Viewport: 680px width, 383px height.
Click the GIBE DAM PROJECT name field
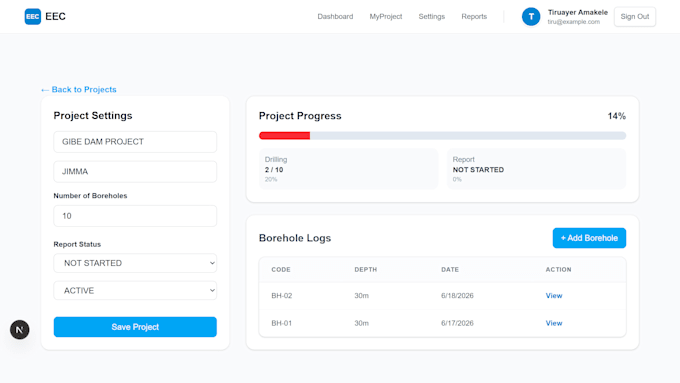(x=135, y=142)
